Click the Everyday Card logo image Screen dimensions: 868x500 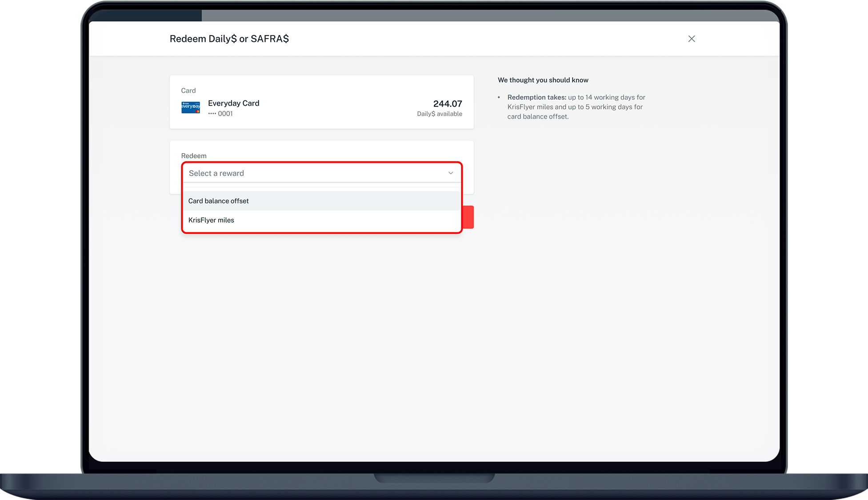[191, 108]
